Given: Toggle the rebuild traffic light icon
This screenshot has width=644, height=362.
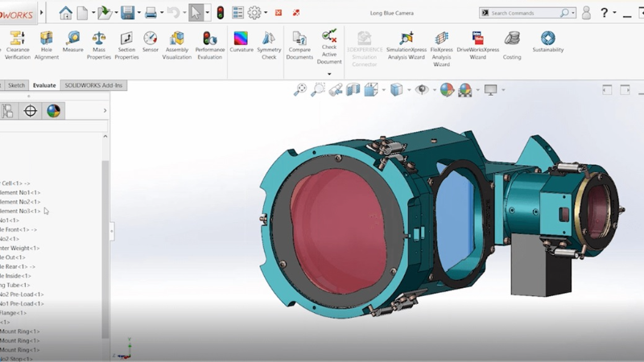Looking at the screenshot, I should [x=220, y=13].
